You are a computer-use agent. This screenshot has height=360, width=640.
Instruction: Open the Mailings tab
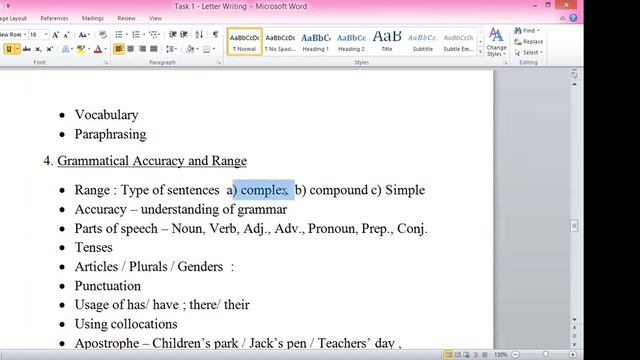[93, 18]
